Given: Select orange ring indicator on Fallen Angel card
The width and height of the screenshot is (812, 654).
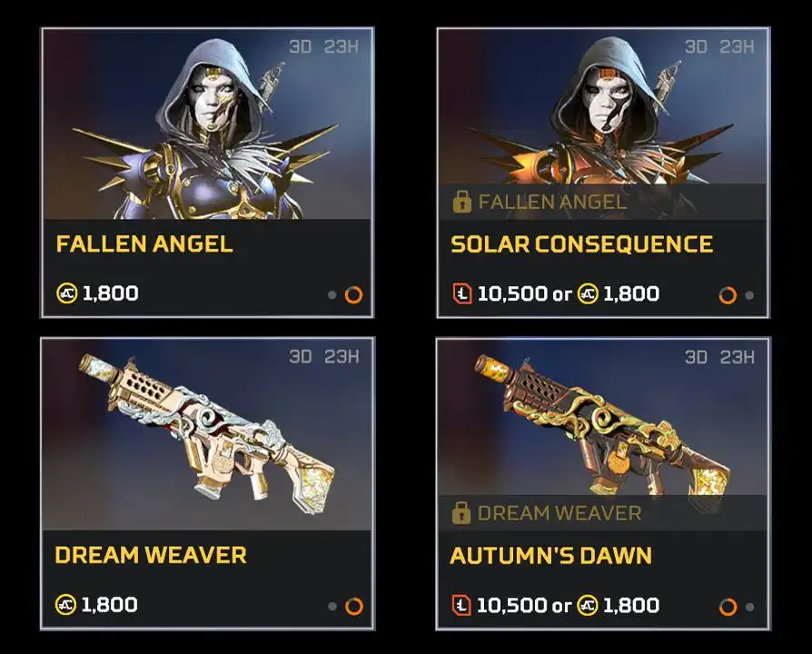Looking at the screenshot, I should 353,294.
